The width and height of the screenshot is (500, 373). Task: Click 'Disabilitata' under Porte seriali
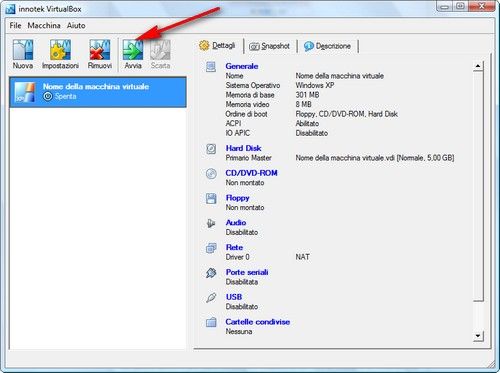(x=242, y=282)
